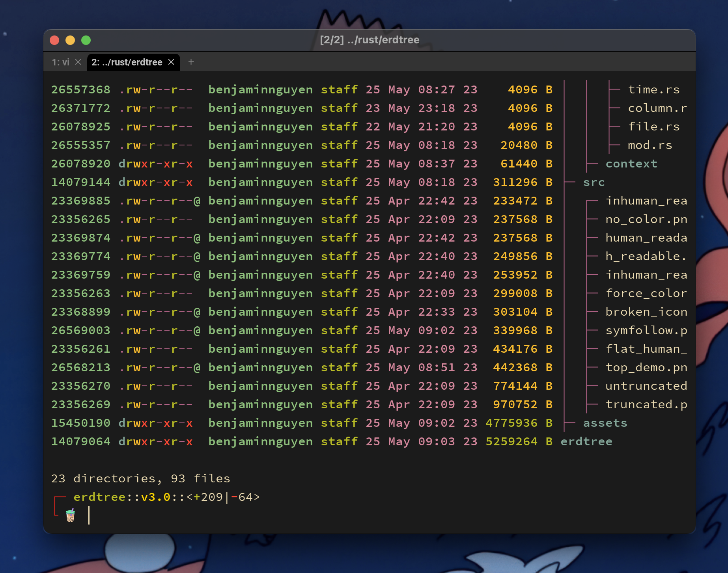Click inode number 26371772
Screen dimensions: 728x573
81,108
